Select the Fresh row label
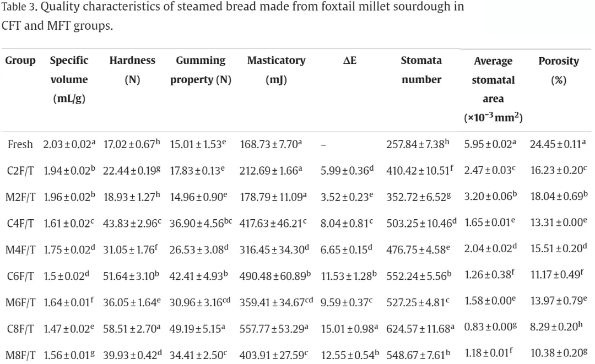Viewport: 595px width, 364px height. coord(20,144)
